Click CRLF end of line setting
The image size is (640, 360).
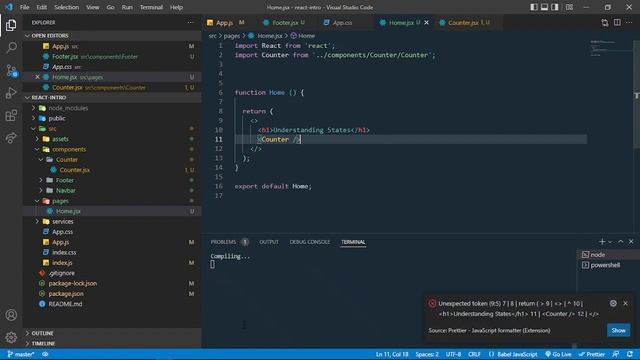tap(474, 354)
